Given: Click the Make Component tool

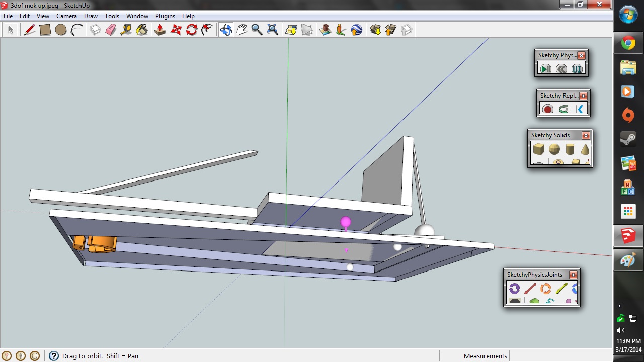Looking at the screenshot, I should [x=96, y=30].
